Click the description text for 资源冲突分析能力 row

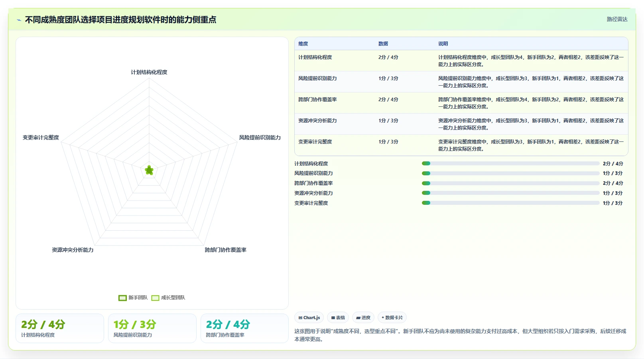[x=531, y=124]
